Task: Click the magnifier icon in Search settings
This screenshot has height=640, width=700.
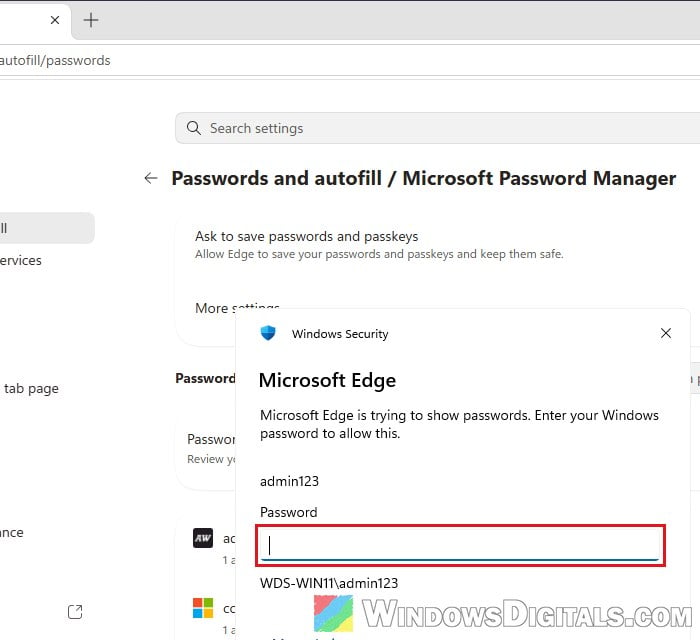Action: [193, 128]
